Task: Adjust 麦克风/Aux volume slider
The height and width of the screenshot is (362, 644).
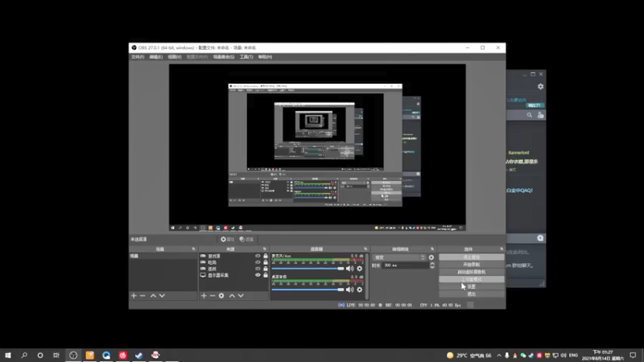Action: [x=308, y=269]
